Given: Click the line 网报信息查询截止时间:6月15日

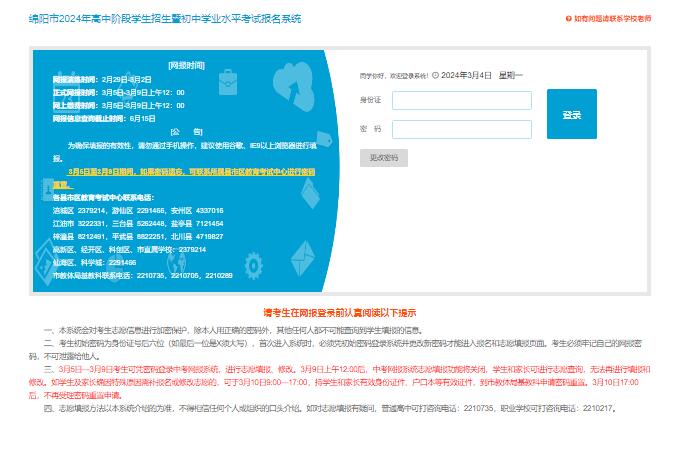Looking at the screenshot, I should [104, 119].
